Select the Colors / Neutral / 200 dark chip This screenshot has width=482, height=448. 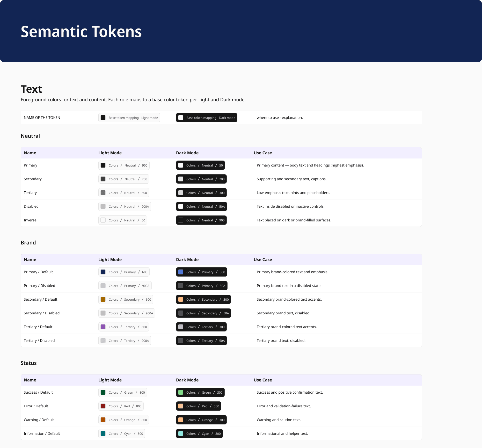pyautogui.click(x=201, y=179)
